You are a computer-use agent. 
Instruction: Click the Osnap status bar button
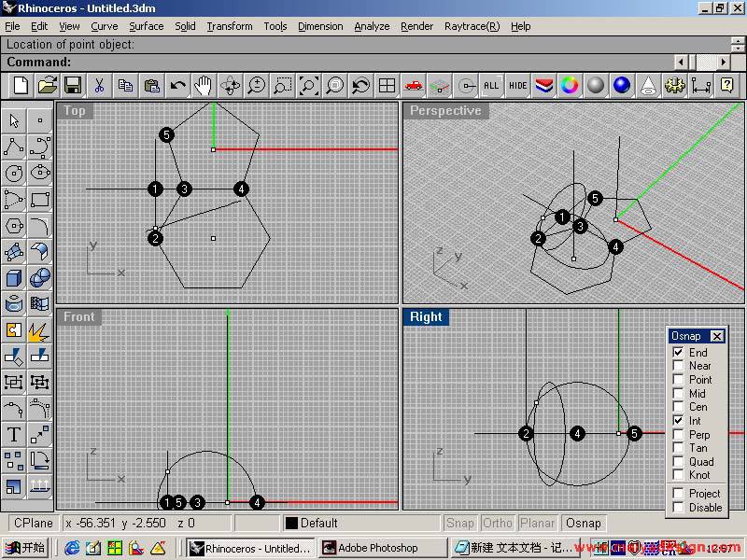(x=584, y=524)
